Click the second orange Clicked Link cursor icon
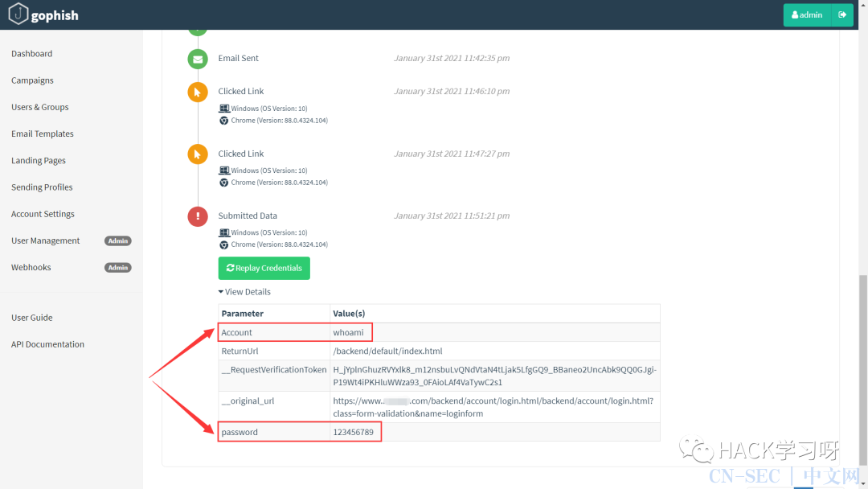868x489 pixels. pyautogui.click(x=197, y=154)
